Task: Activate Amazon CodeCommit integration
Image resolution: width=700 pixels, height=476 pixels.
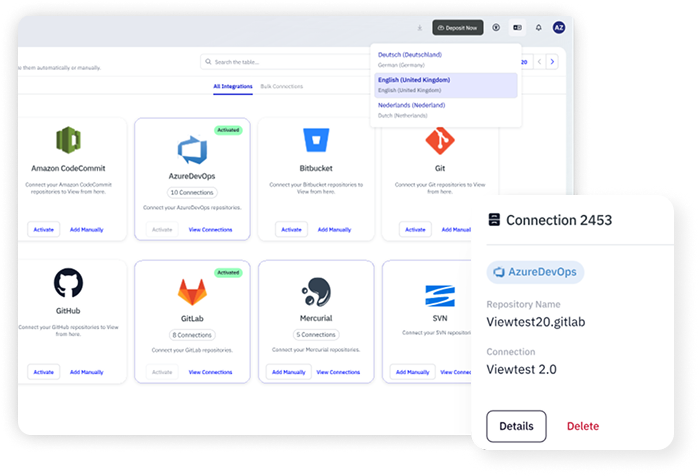Action: pyautogui.click(x=44, y=230)
